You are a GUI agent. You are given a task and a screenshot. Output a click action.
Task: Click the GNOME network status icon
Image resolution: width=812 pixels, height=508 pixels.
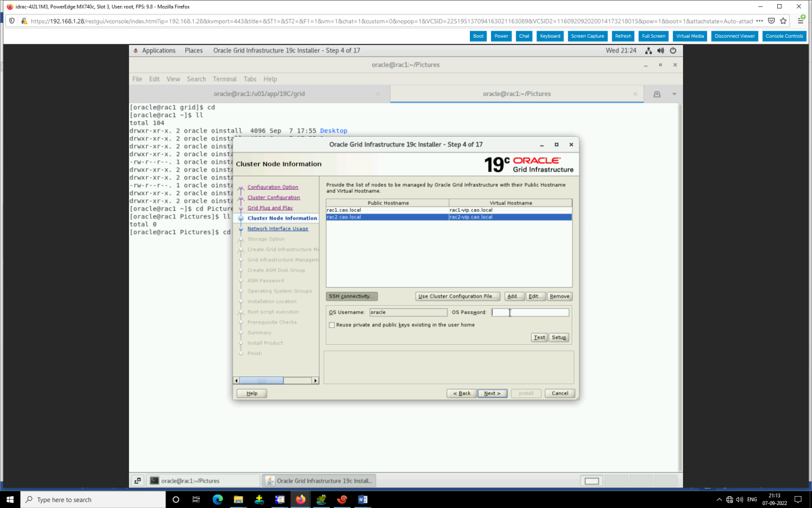(648, 51)
